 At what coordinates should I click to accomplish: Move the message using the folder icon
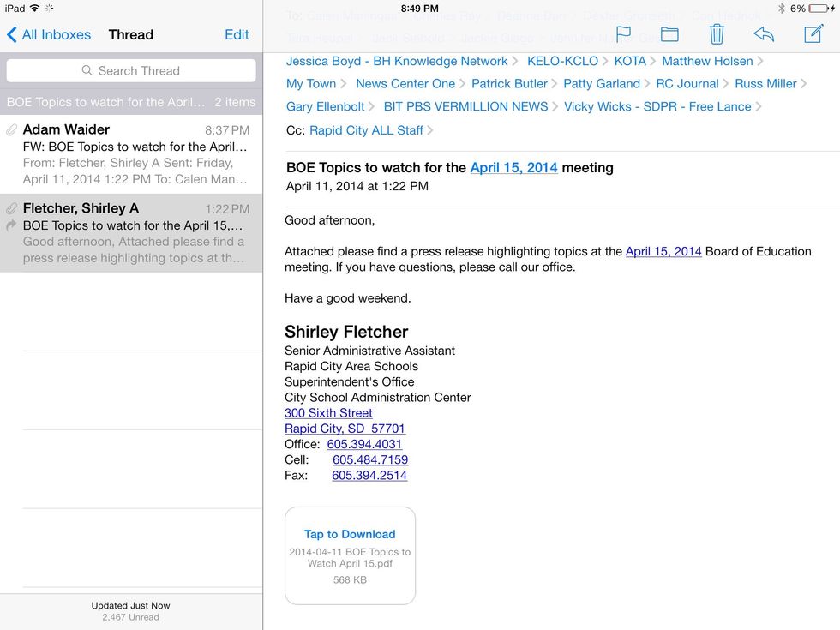pos(669,35)
